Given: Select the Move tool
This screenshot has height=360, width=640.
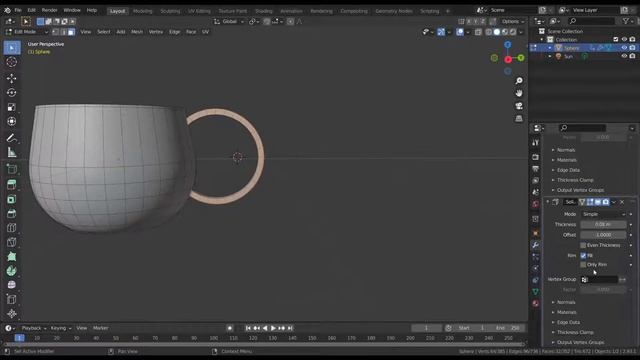Looking at the screenshot, I should [12, 78].
